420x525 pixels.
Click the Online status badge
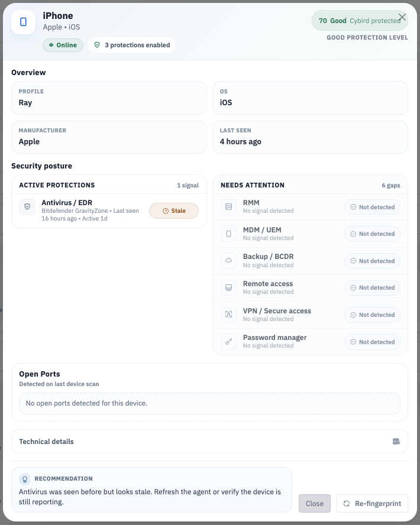(x=63, y=45)
